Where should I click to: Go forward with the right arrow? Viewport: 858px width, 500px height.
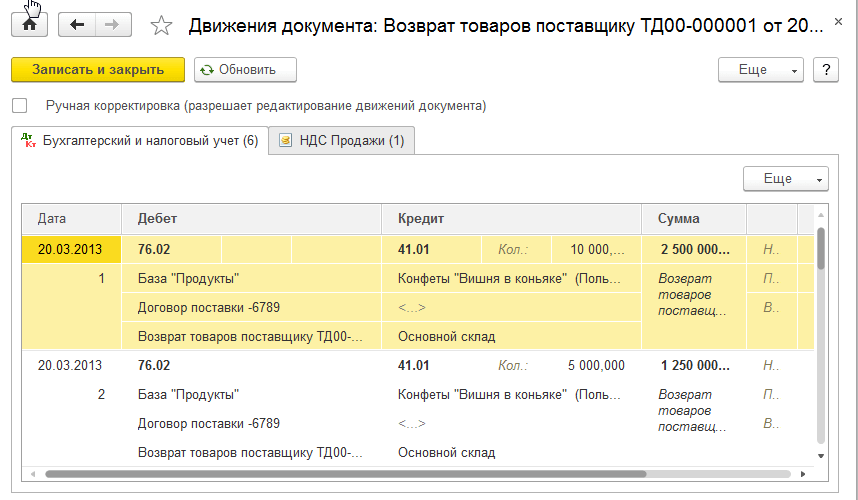[x=113, y=25]
